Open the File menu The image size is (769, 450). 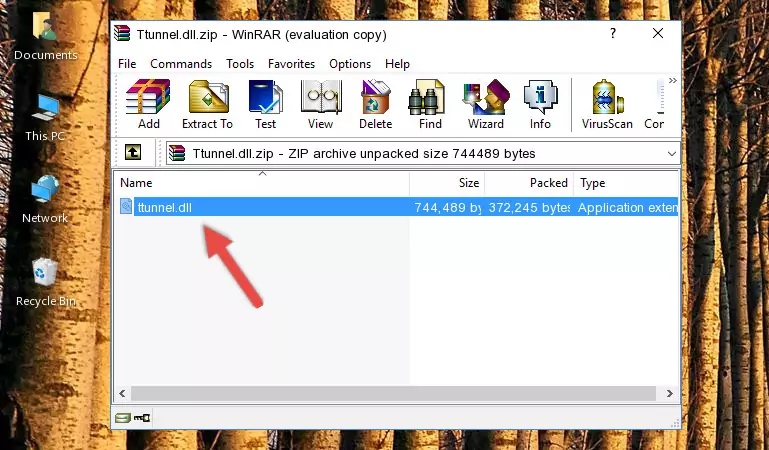click(x=127, y=64)
